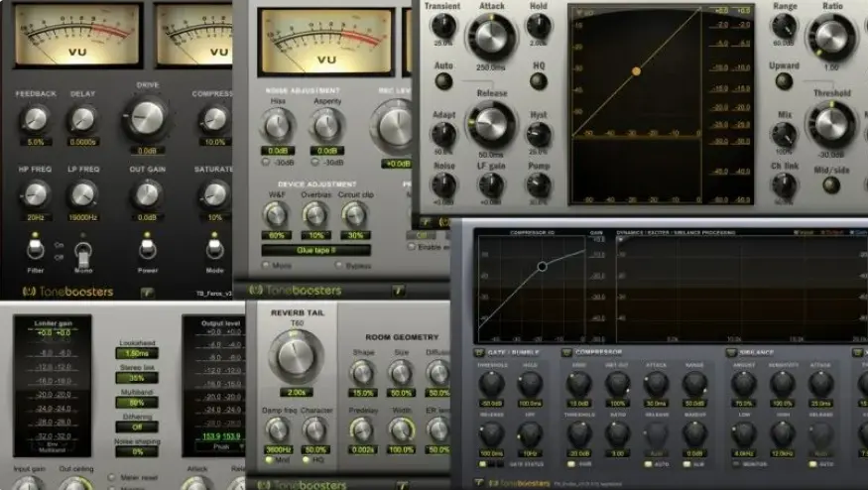Click the Attack knob in compressor
This screenshot has height=490, width=868.
click(490, 38)
